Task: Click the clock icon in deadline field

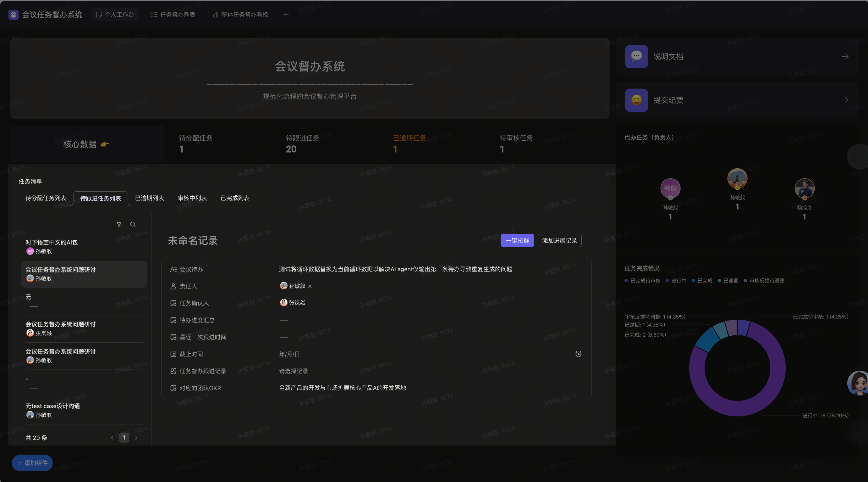Action: click(578, 354)
